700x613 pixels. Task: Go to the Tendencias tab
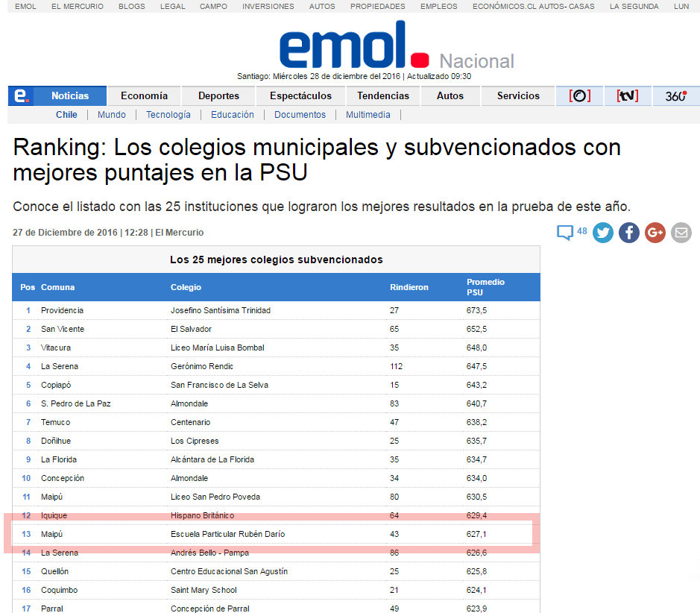pos(383,96)
